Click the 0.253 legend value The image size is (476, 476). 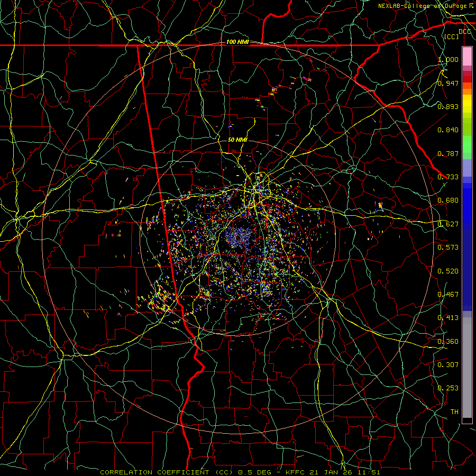pos(448,388)
